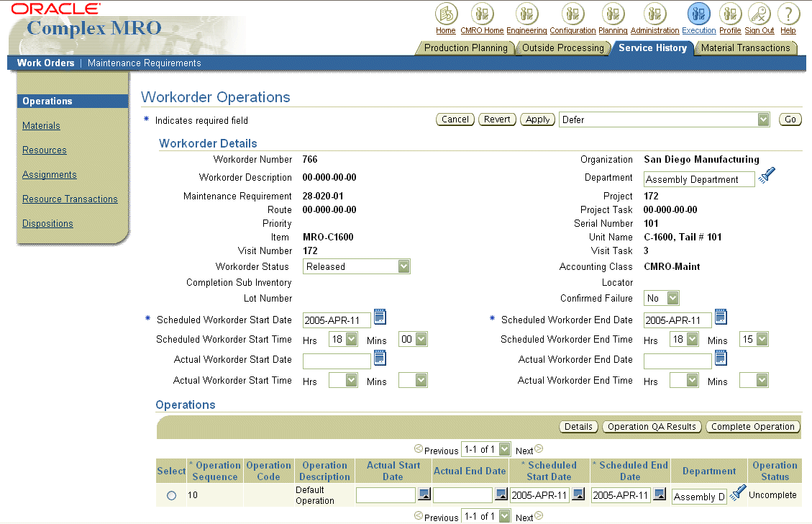Select operation sequence 10 radio button
Viewport: 812px width, 524px height.
tap(171, 495)
